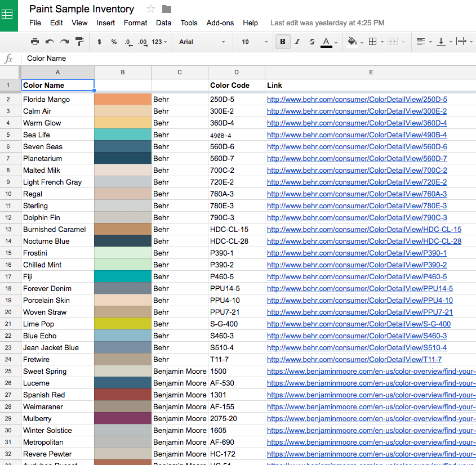Open the Help menu
Screen dimensions: 476x465
pos(250,23)
